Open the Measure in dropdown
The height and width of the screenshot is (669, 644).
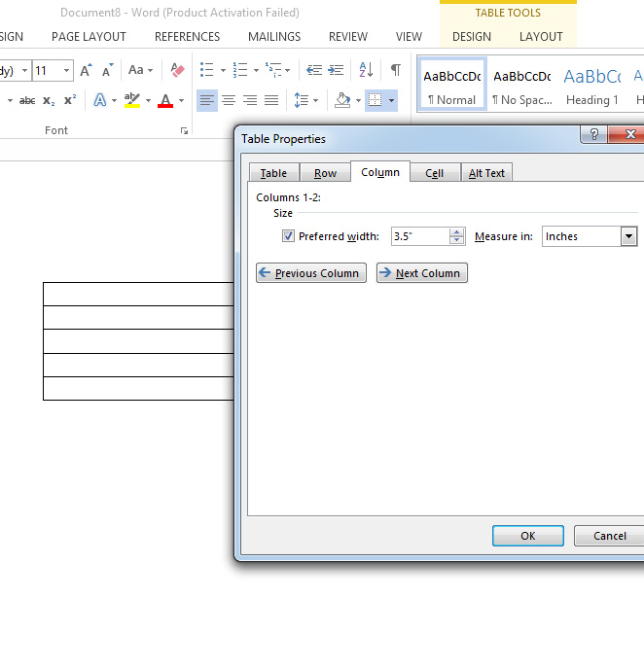click(628, 236)
